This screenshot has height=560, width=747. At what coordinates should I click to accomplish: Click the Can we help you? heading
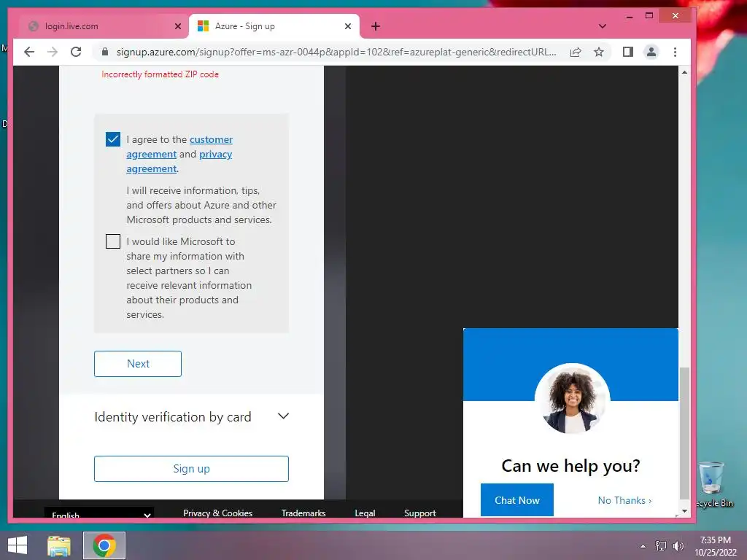point(570,466)
